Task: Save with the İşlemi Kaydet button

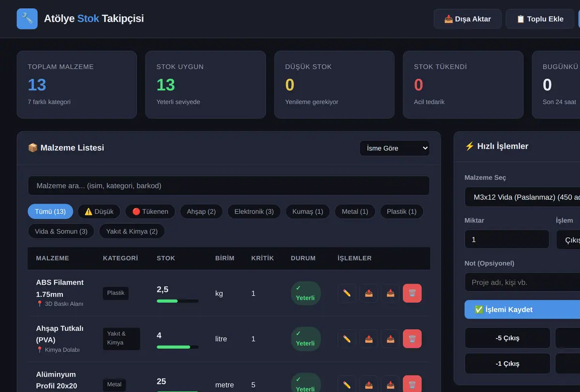Action: coord(522,309)
